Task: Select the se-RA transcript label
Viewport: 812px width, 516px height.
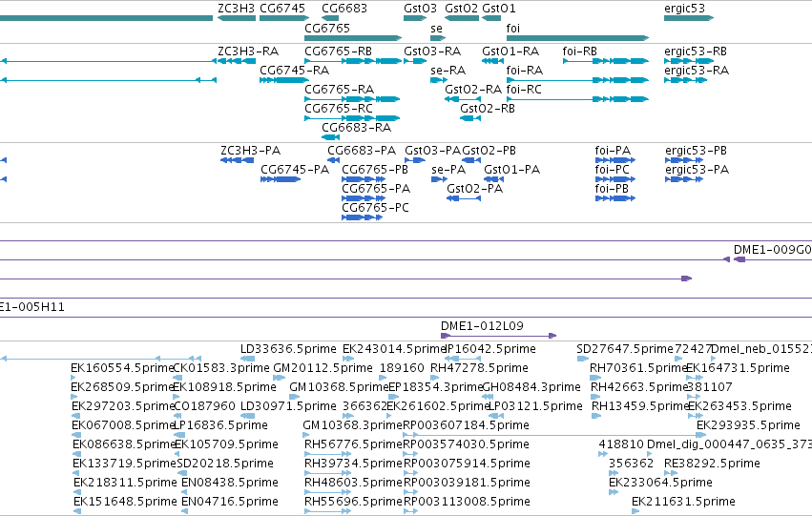Action: (x=448, y=71)
